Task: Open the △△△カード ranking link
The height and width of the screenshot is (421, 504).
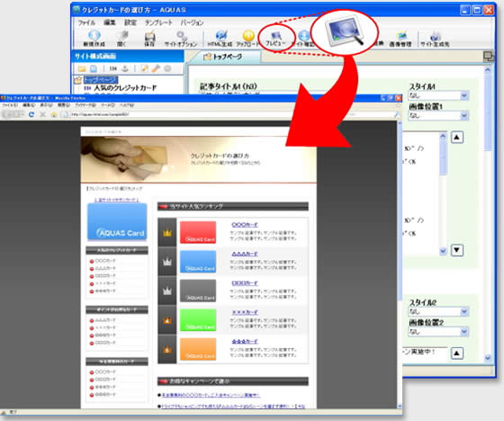Action: tap(245, 254)
